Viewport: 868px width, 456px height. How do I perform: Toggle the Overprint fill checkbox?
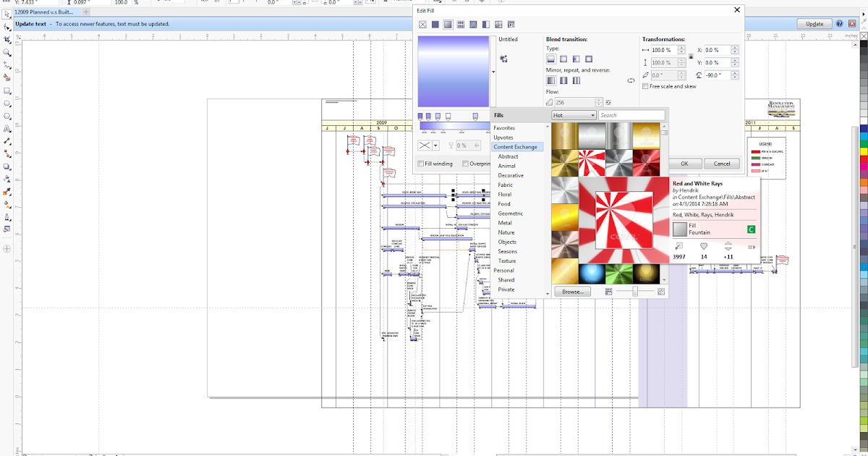tap(465, 164)
